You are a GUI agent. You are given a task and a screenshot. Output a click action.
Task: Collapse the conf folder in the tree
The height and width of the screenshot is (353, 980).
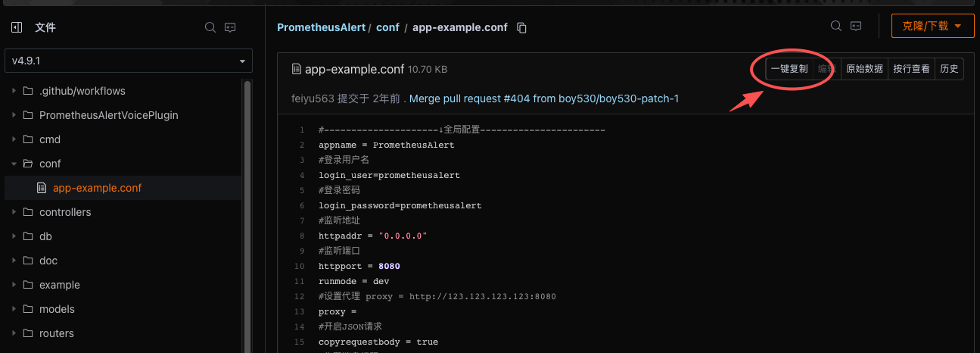click(x=14, y=164)
